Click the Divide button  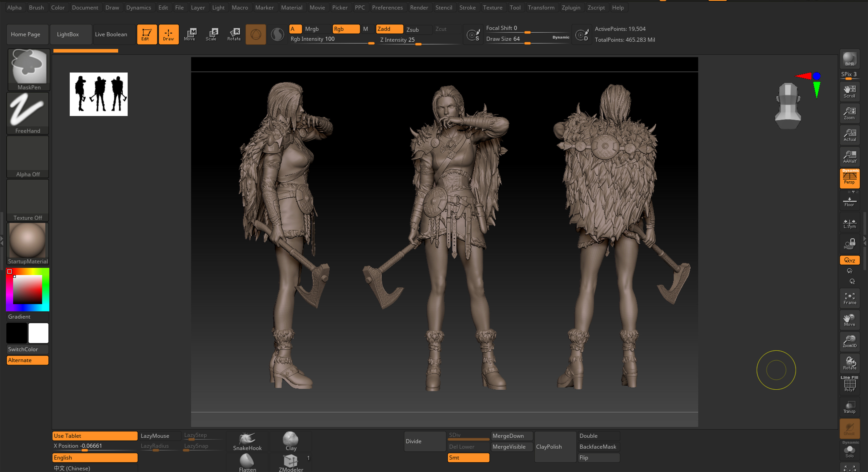pos(425,441)
